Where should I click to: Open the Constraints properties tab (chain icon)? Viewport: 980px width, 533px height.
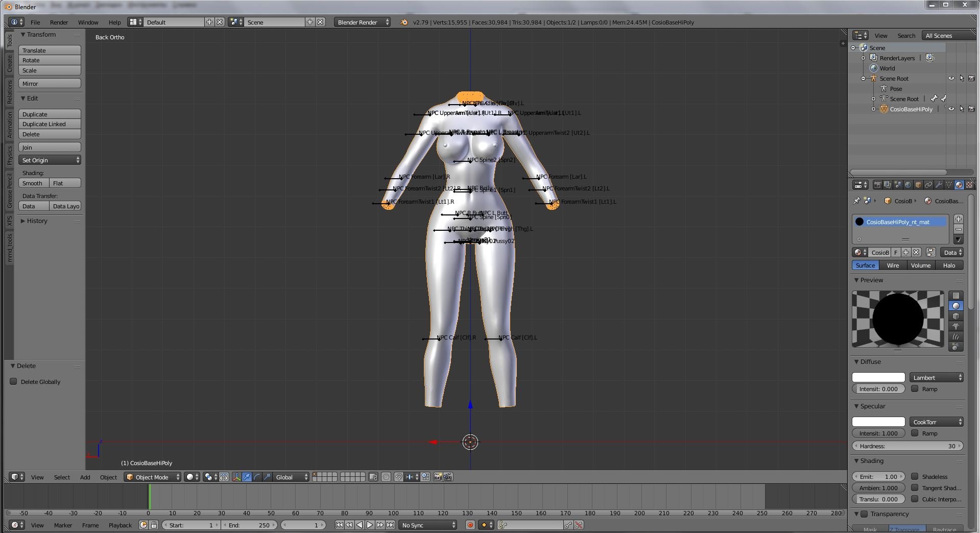(928, 185)
